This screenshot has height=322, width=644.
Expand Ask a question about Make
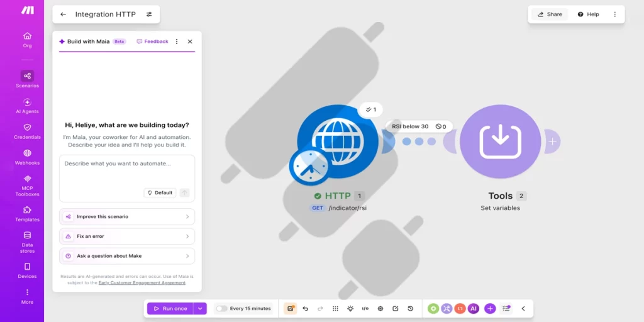pyautogui.click(x=127, y=256)
